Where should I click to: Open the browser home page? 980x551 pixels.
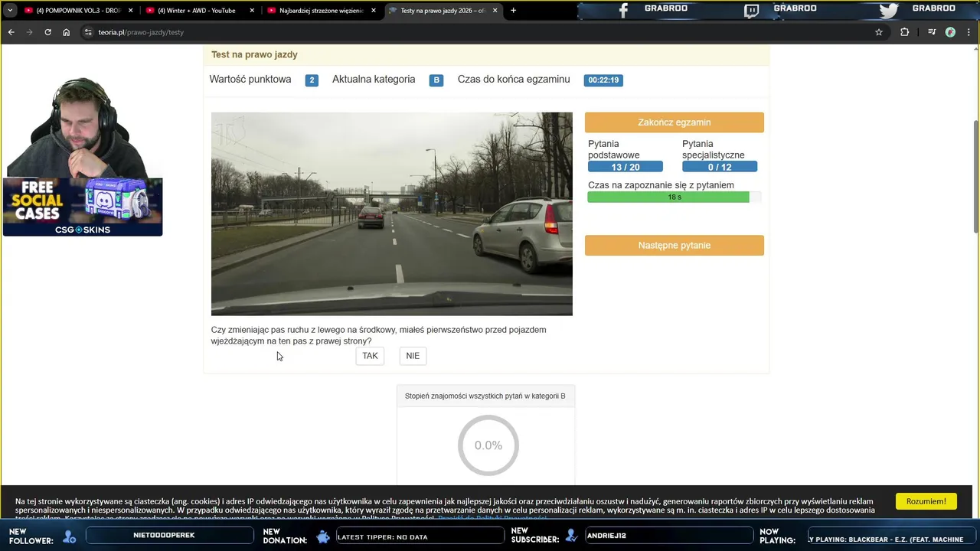click(67, 32)
